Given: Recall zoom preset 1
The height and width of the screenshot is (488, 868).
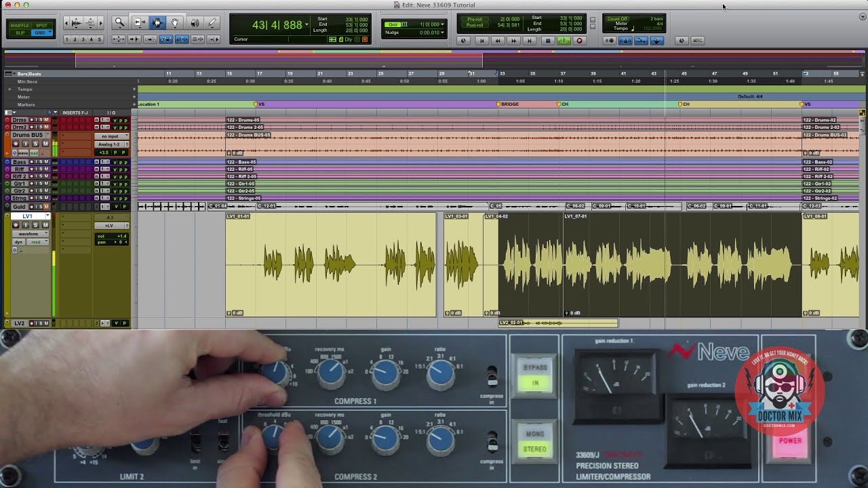Looking at the screenshot, I should click(x=67, y=39).
